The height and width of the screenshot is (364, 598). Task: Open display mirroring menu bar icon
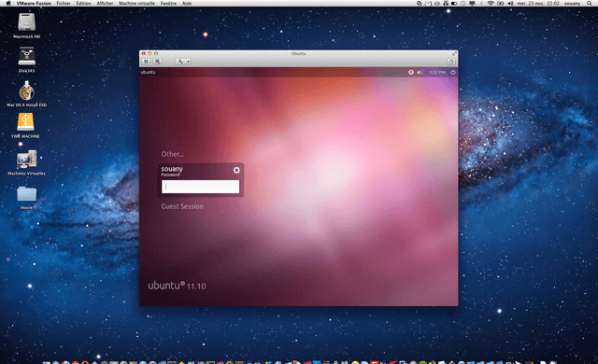pyautogui.click(x=472, y=3)
